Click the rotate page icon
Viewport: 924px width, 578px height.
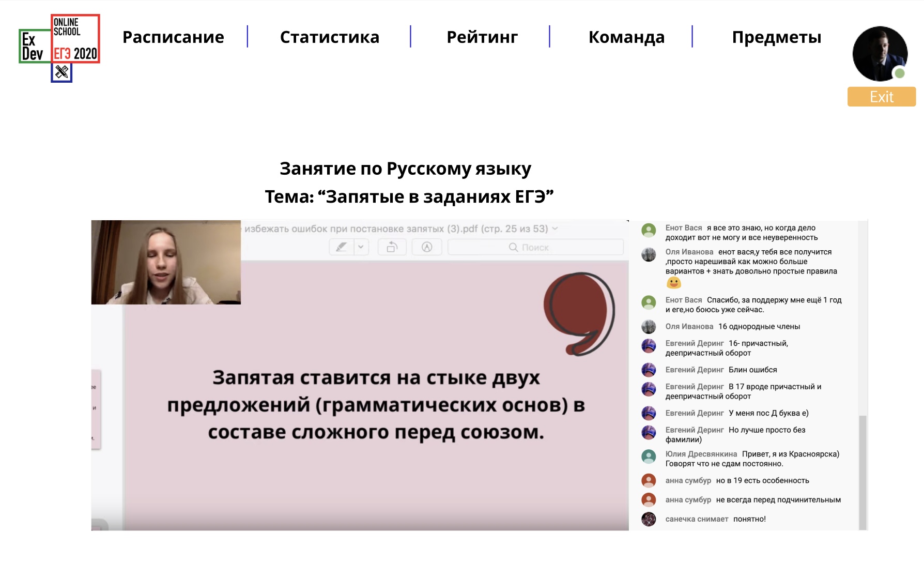point(392,247)
